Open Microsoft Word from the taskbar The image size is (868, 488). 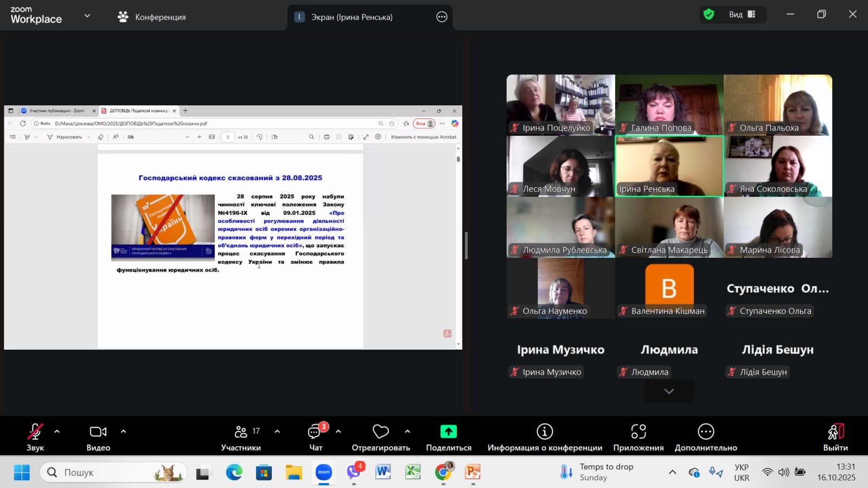pos(383,472)
